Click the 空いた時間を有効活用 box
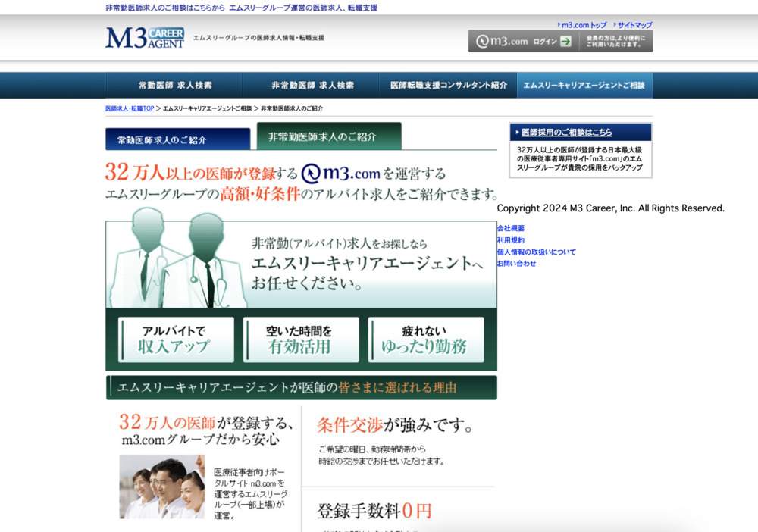This screenshot has height=532, width=758. 301,340
